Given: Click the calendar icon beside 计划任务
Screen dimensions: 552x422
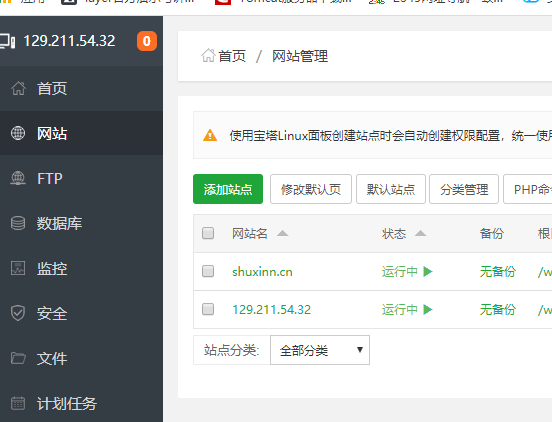Looking at the screenshot, I should click(18, 403).
